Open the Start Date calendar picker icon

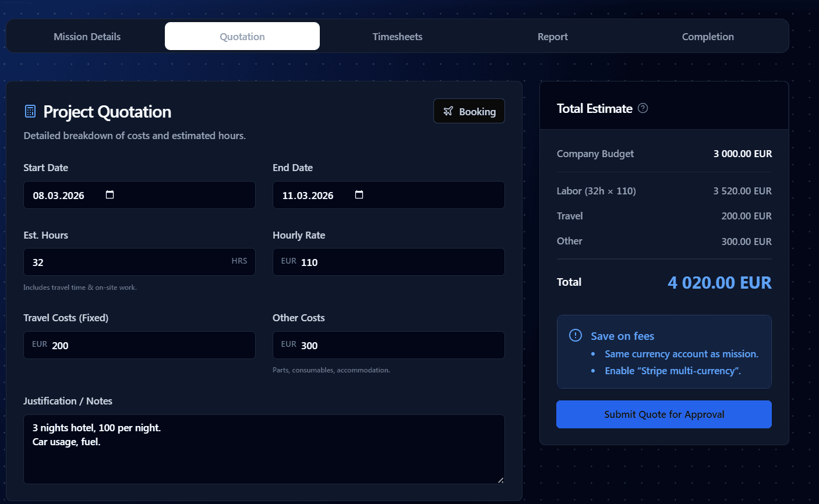(110, 195)
